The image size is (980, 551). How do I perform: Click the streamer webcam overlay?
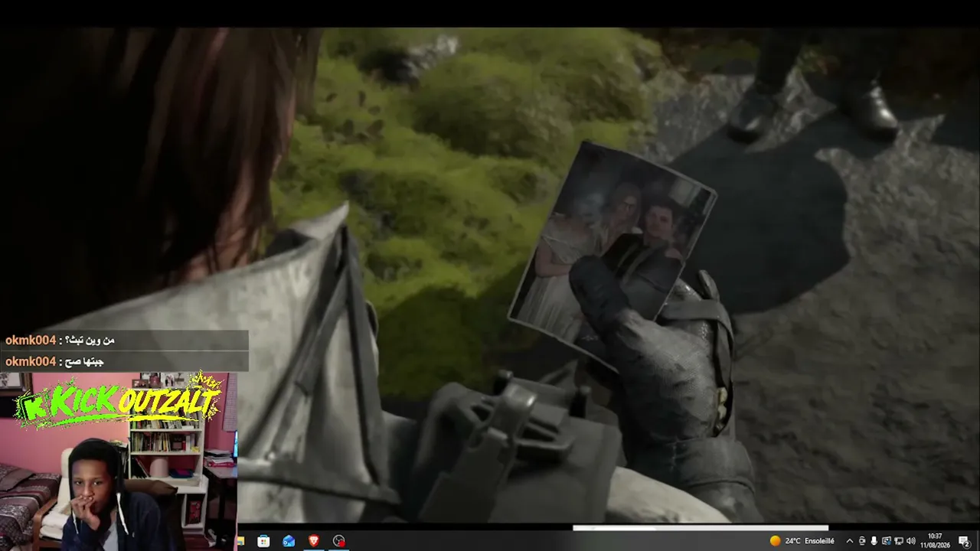[119, 461]
